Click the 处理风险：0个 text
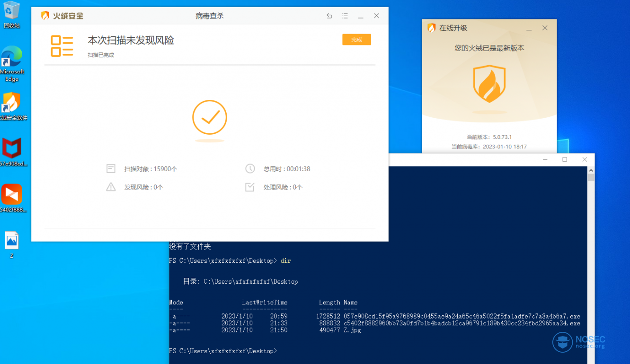630x364 pixels. [x=283, y=187]
